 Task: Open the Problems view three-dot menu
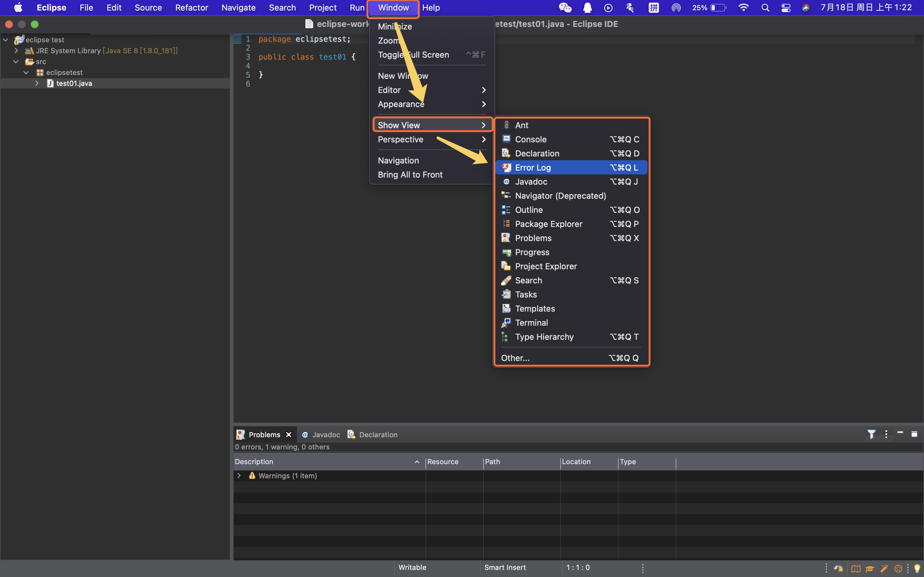click(886, 434)
